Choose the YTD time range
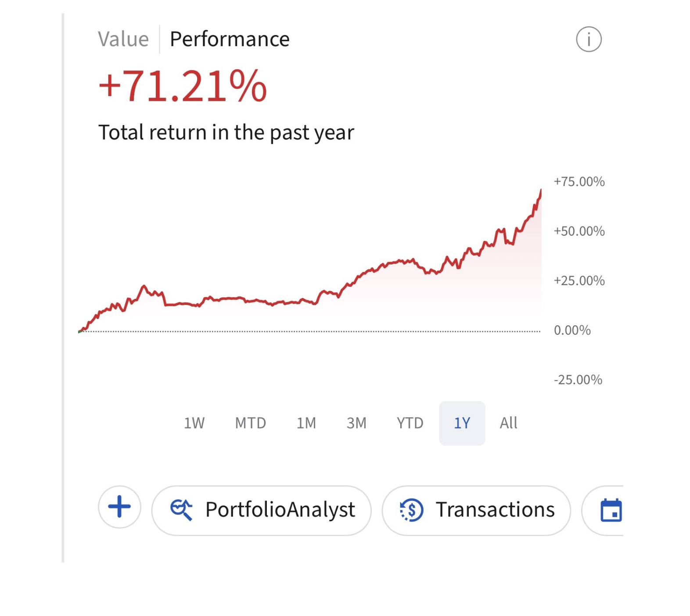 (410, 423)
